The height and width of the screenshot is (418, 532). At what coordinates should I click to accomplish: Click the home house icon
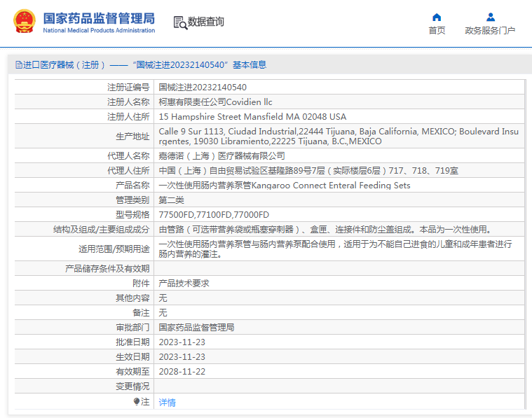tap(437, 17)
